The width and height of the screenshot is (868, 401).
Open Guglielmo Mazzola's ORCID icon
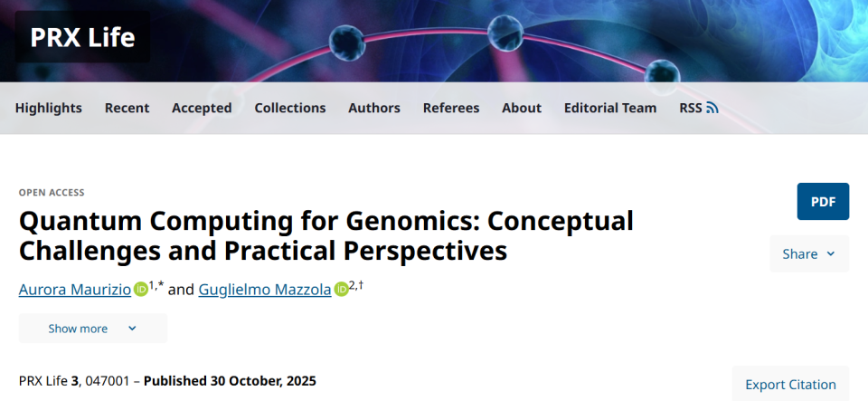341,290
